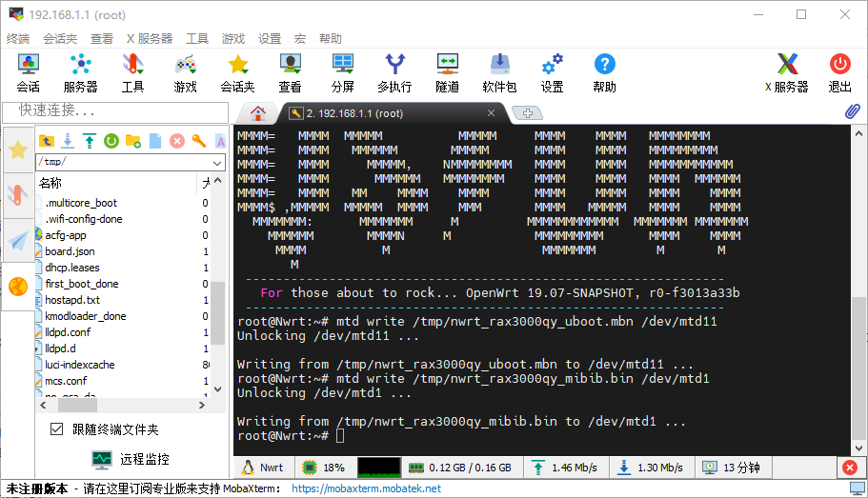The width and height of the screenshot is (868, 498).
Task: Select board.json in the file list
Action: tap(70, 251)
